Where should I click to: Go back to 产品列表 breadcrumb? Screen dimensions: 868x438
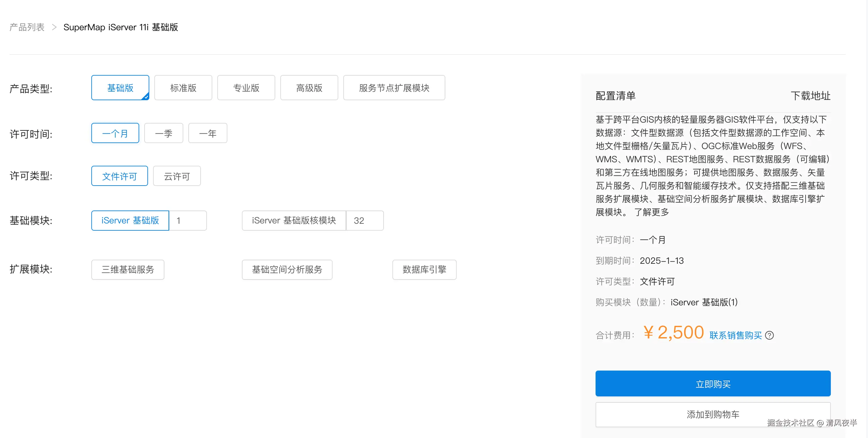(27, 27)
